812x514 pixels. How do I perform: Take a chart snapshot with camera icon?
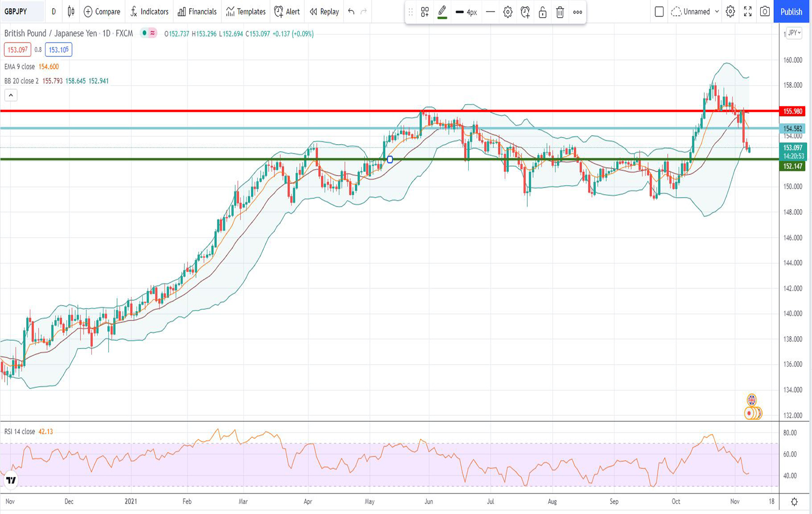[x=765, y=11]
